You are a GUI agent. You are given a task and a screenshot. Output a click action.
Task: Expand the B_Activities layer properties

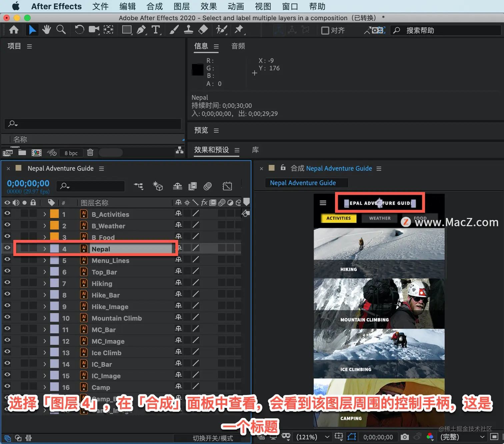(45, 214)
